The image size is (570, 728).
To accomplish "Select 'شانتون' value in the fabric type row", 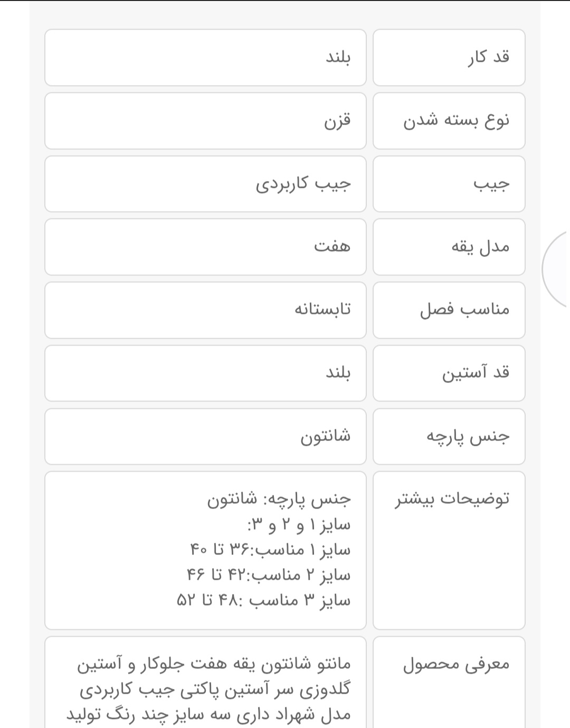I will pyautogui.click(x=205, y=436).
